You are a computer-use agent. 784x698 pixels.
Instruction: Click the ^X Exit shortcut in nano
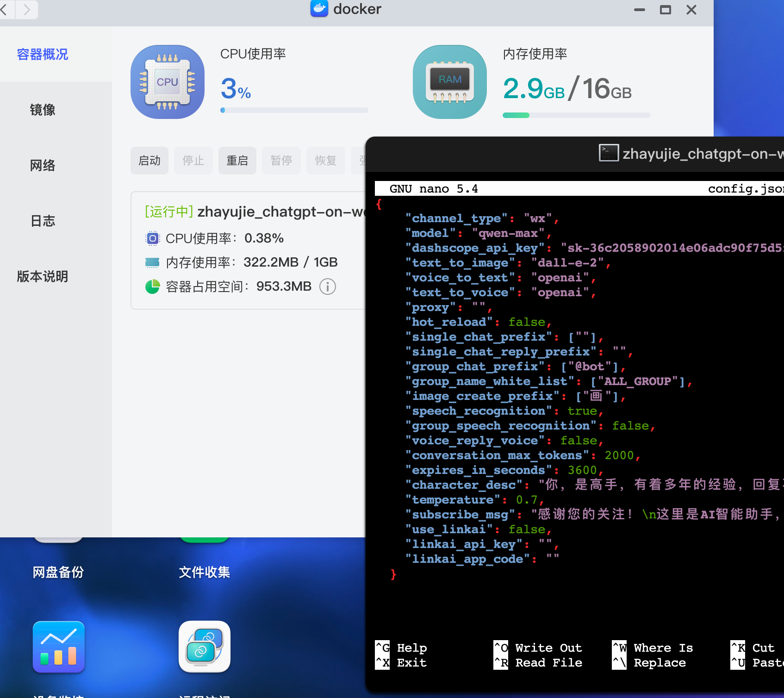(x=401, y=662)
